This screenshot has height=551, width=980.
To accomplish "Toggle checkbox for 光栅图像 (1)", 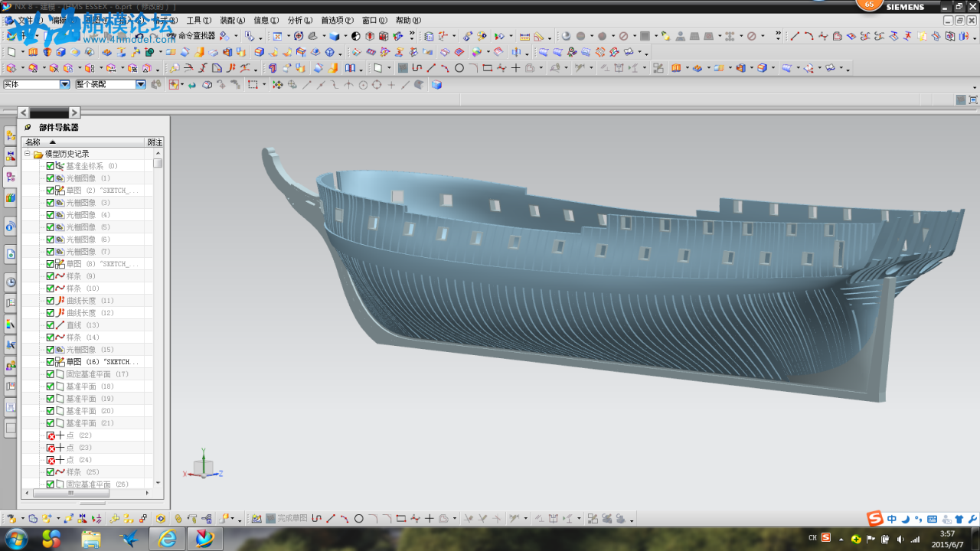I will point(51,178).
